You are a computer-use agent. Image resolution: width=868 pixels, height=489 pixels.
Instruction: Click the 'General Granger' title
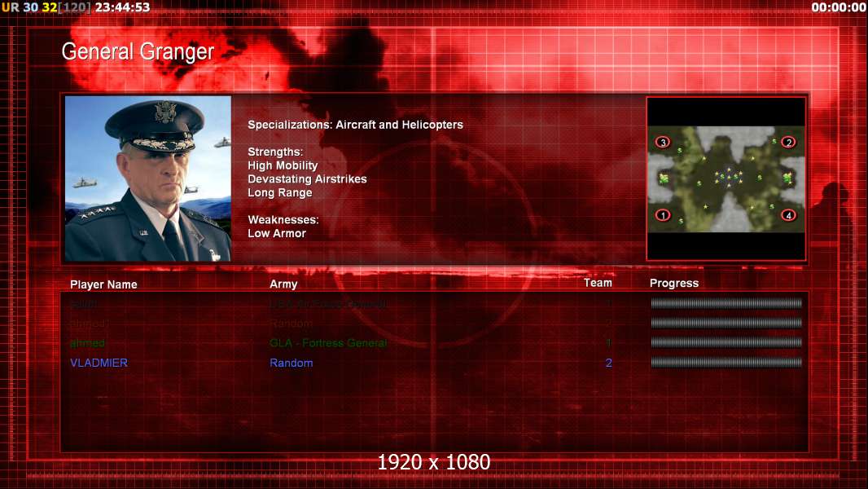tap(138, 51)
